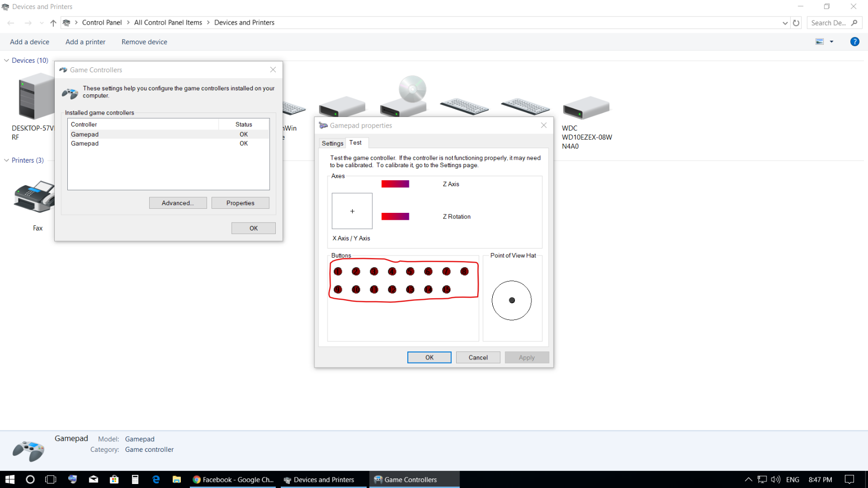The image size is (868, 488).
Task: Click the blue help question mark icon
Action: coord(854,42)
